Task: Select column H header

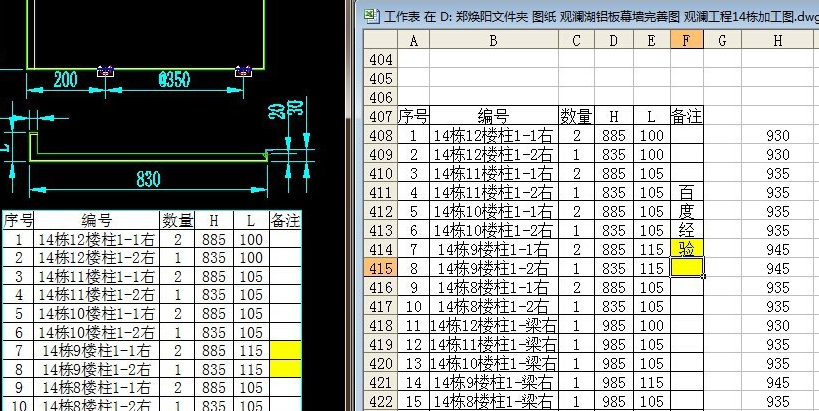Action: [x=777, y=39]
